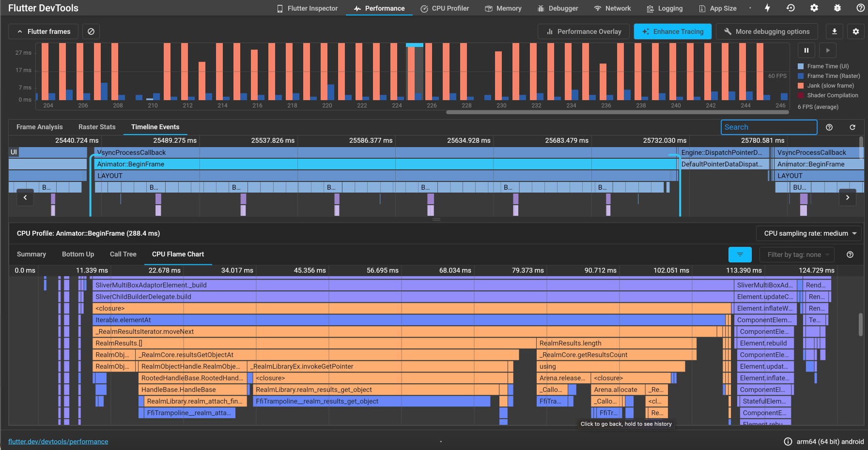Switch to the Logging tab
Viewport: 868px width, 450px height.
pyautogui.click(x=665, y=8)
